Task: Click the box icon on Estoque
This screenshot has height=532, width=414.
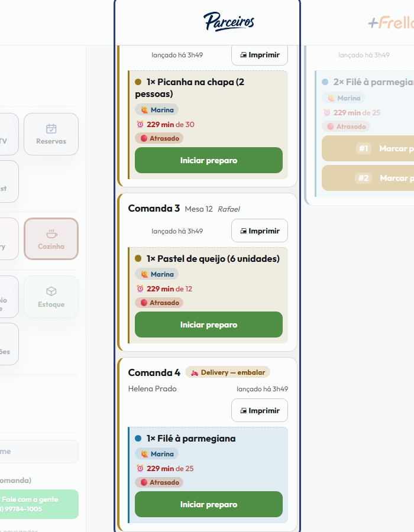Action: [51, 291]
